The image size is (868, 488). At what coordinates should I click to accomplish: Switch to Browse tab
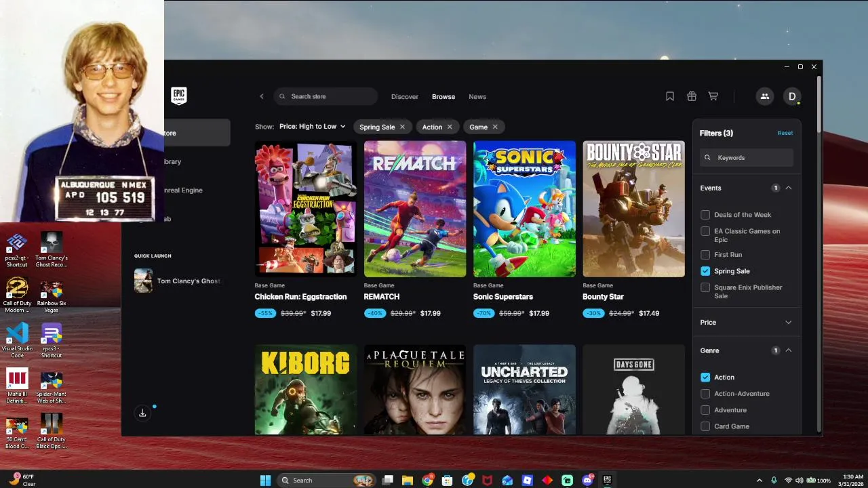click(x=443, y=96)
